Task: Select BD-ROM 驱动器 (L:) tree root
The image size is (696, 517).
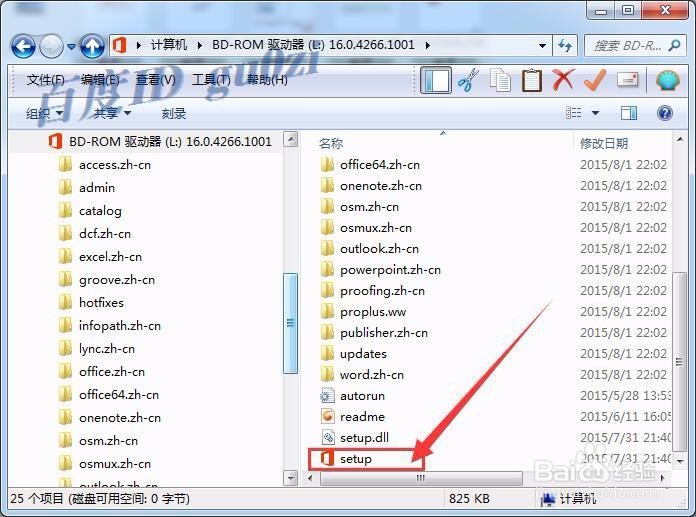Action: (159, 142)
